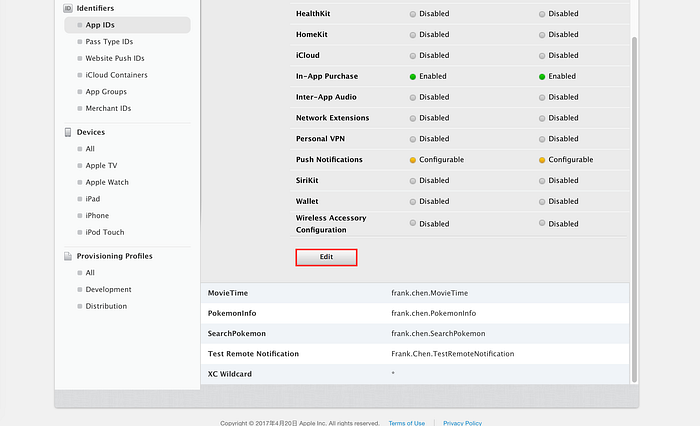700x426 pixels.
Task: Click the Identifiers section heading
Action: tap(95, 8)
